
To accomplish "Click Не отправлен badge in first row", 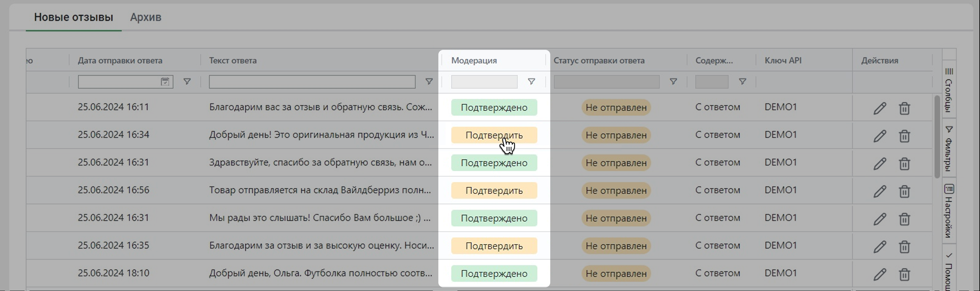I will (x=616, y=107).
